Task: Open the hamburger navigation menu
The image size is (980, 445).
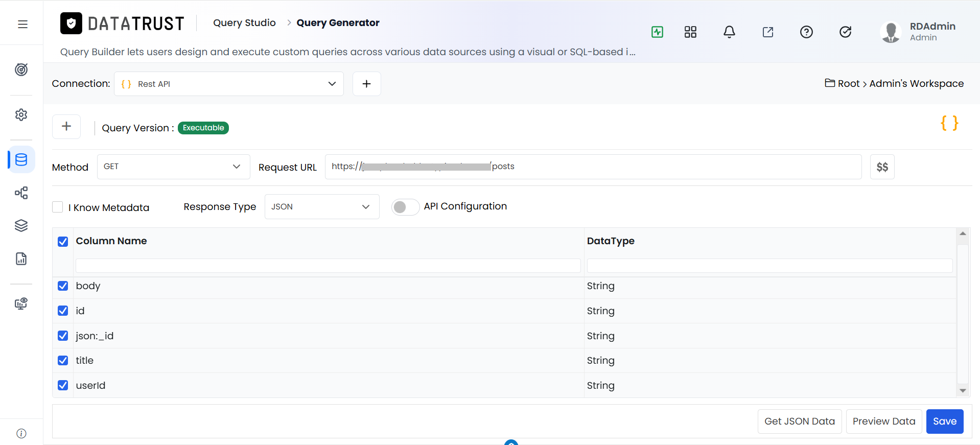Action: click(x=22, y=24)
